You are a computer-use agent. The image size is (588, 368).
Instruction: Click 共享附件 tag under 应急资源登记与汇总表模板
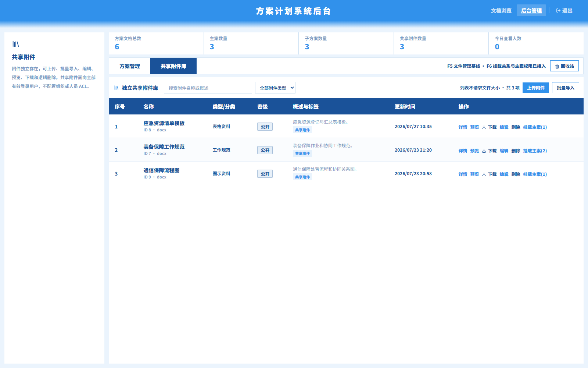(302, 130)
